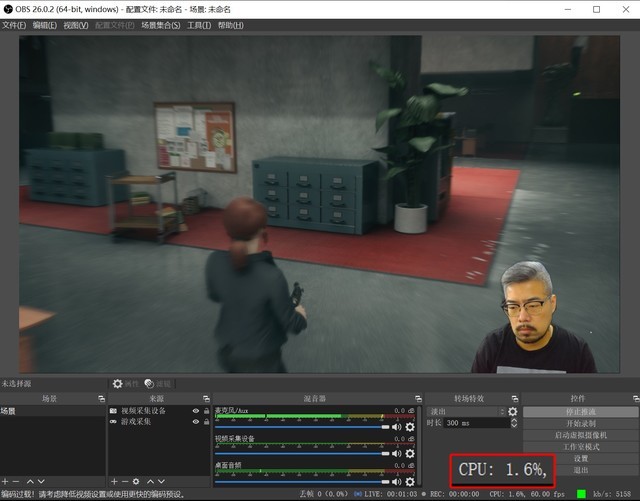Click the 开始录制 button
This screenshot has width=640, height=501.
pos(580,423)
